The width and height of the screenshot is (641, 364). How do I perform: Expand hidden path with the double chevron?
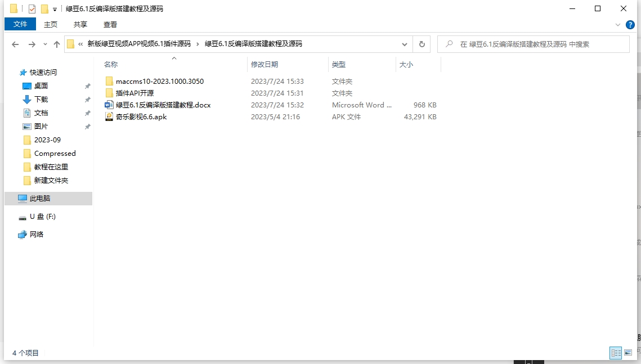point(80,44)
